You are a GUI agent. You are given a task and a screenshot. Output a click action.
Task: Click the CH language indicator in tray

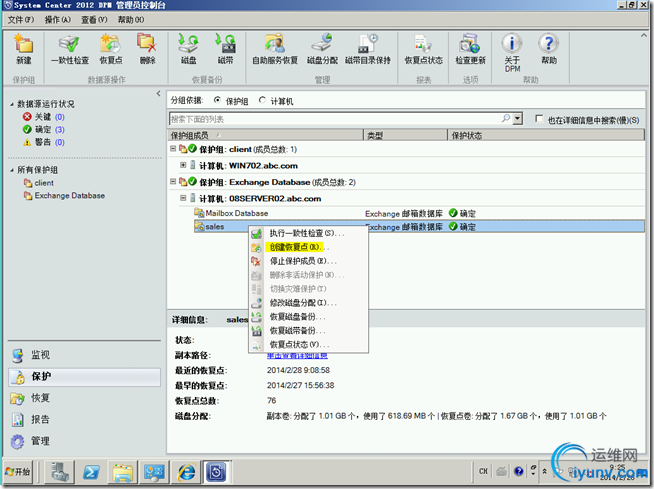(x=483, y=471)
